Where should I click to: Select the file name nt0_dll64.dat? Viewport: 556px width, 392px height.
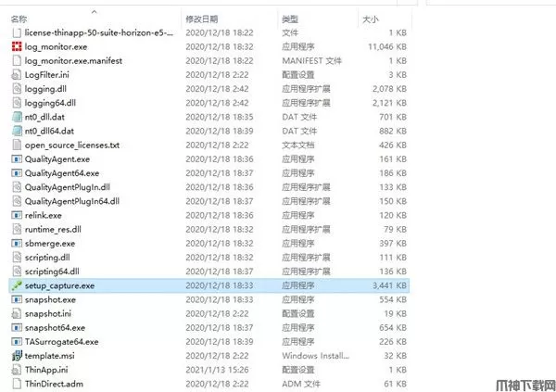click(49, 132)
